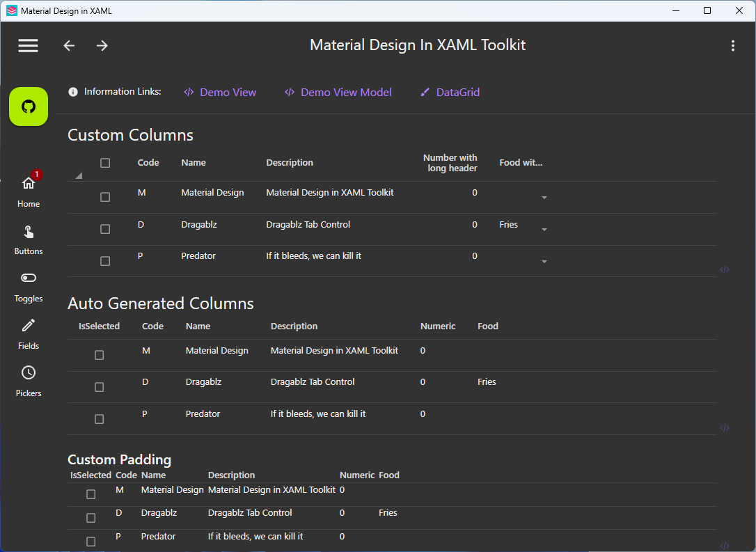Check Dragablz IsSelected in Custom Padding
Image resolution: width=756 pixels, height=552 pixels.
point(90,518)
